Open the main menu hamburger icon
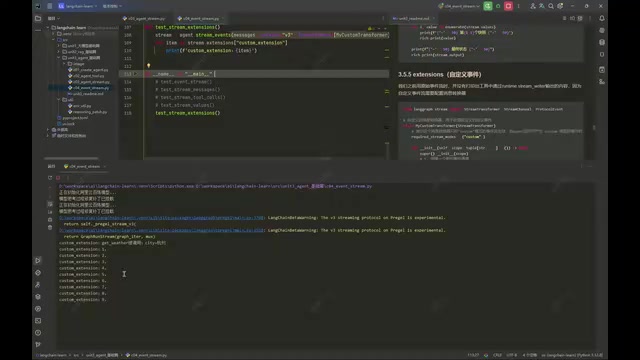640x360 pixels. click(x=50, y=6)
